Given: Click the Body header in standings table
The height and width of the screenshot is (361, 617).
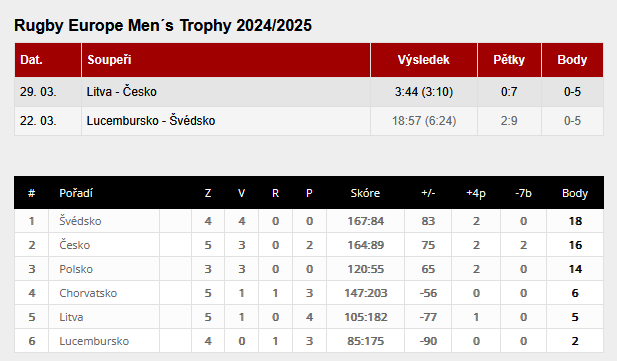Looking at the screenshot, I should pos(575,193).
